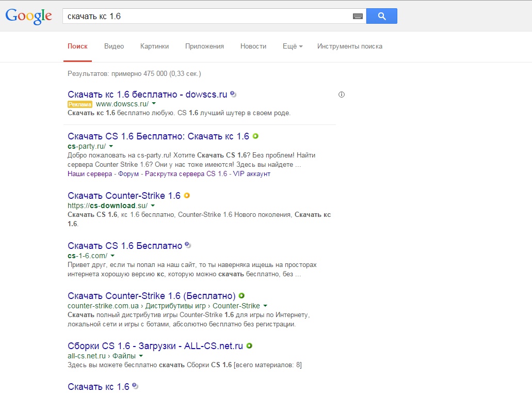Select the Поиск tab
The image size is (532, 393).
77,46
